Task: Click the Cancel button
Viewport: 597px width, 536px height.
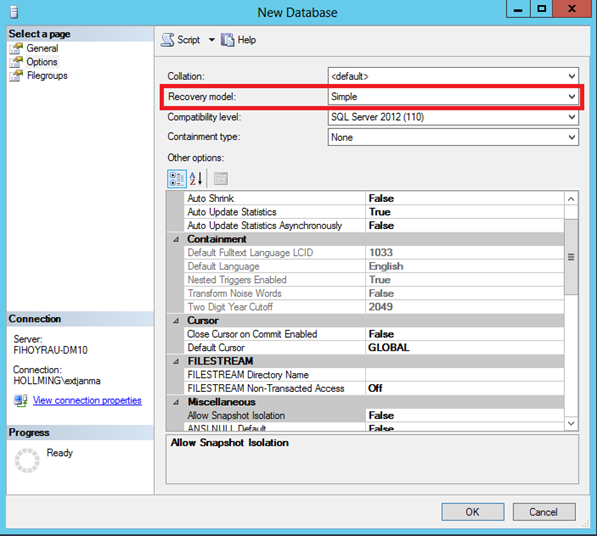Action: point(544,512)
